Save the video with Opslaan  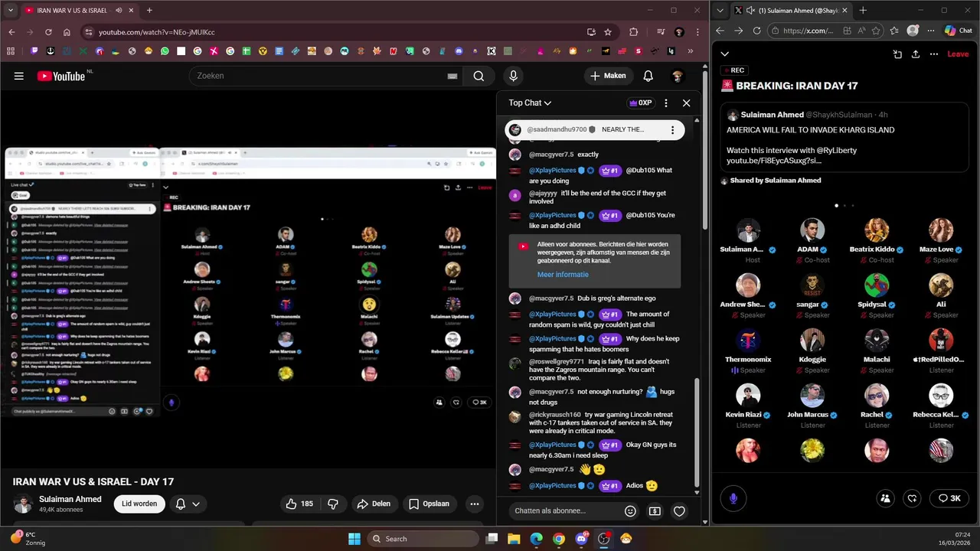(x=429, y=504)
